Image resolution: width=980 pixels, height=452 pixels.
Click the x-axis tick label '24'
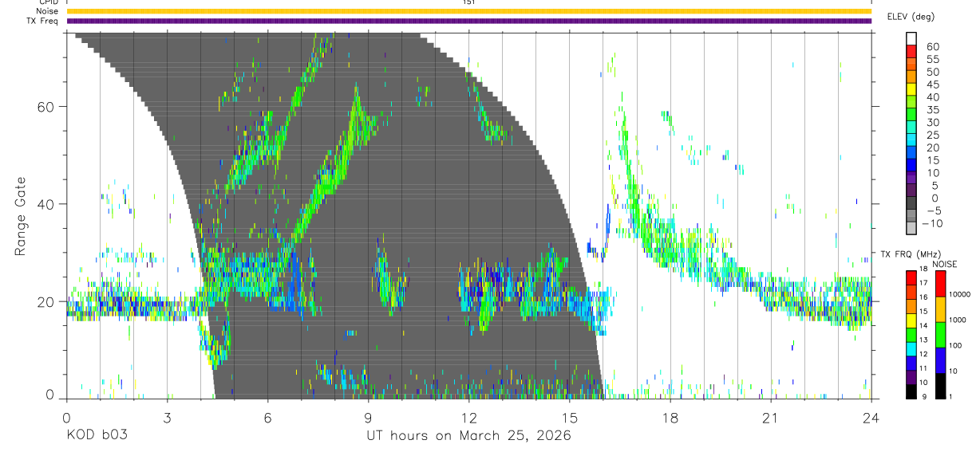(871, 417)
